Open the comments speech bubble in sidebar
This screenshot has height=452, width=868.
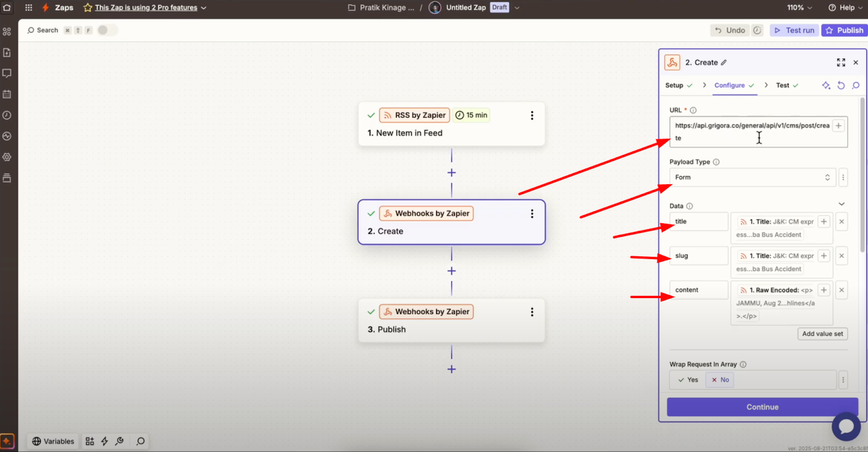[x=7, y=73]
